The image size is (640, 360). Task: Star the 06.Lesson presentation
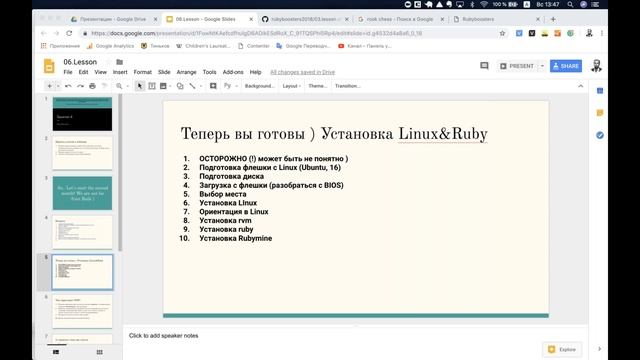click(x=108, y=62)
